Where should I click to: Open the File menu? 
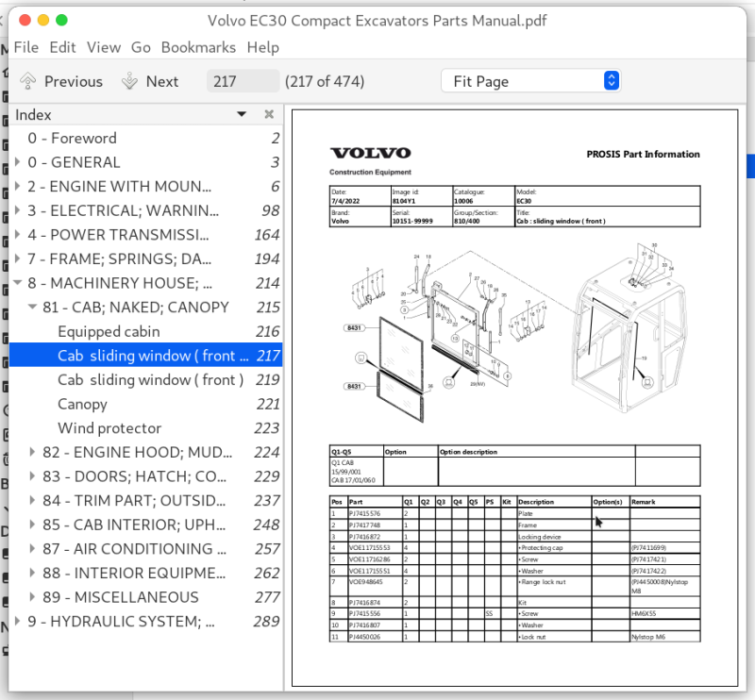click(25, 47)
